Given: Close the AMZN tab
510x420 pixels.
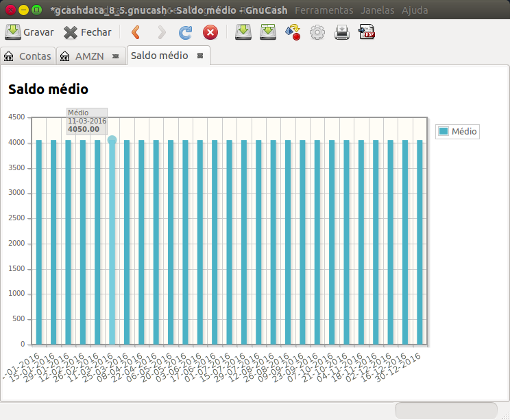Looking at the screenshot, I should (x=116, y=56).
